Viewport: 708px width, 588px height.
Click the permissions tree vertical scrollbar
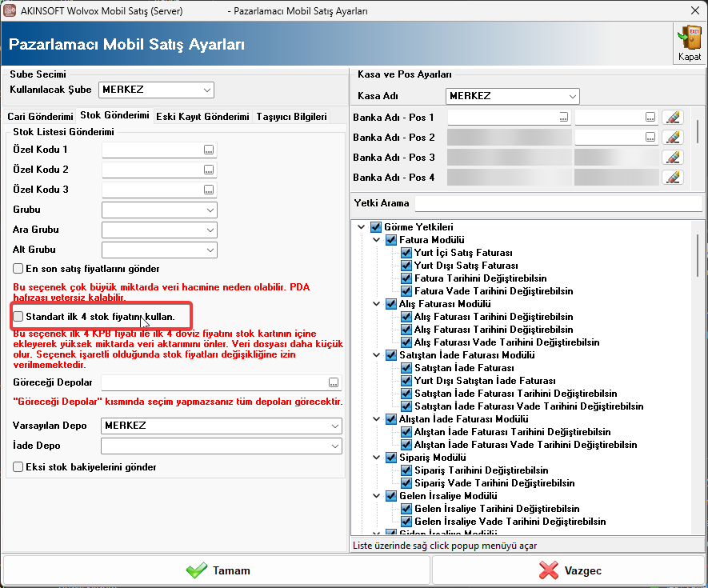click(x=698, y=256)
